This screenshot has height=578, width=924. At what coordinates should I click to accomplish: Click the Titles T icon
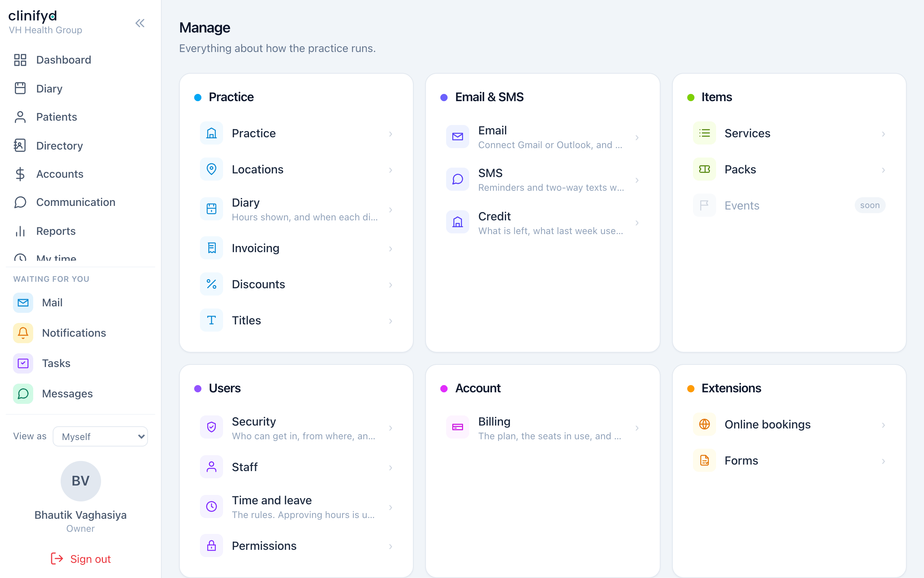pos(212,320)
